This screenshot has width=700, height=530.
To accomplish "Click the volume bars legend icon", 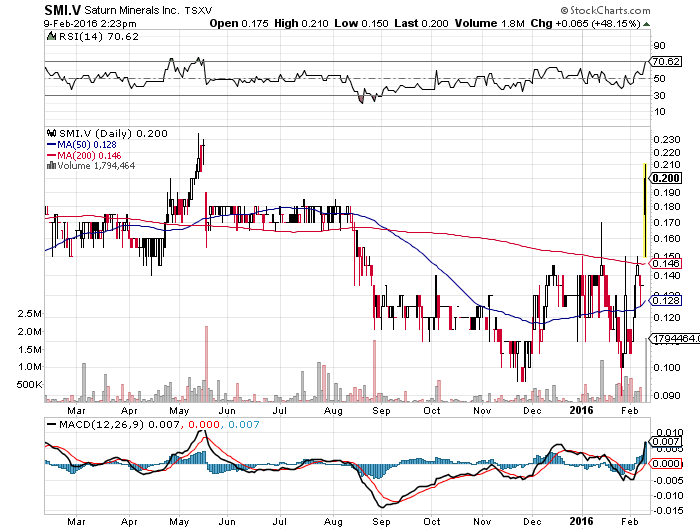I will pyautogui.click(x=51, y=166).
